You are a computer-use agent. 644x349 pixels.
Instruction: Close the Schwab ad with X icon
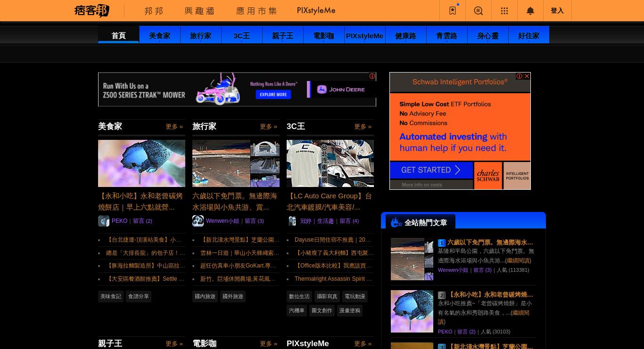coord(527,76)
